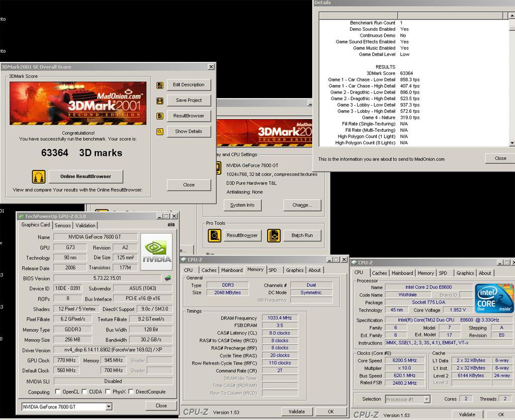Click the Close button in GPU-Z

(161, 406)
